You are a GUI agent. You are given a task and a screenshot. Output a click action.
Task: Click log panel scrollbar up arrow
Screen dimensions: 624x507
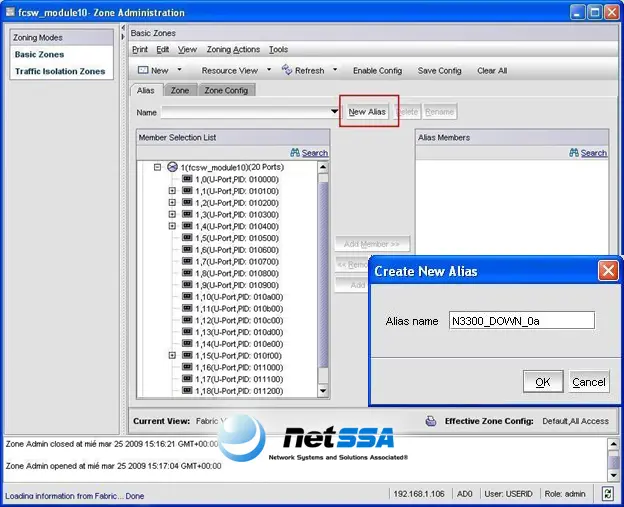613,443
